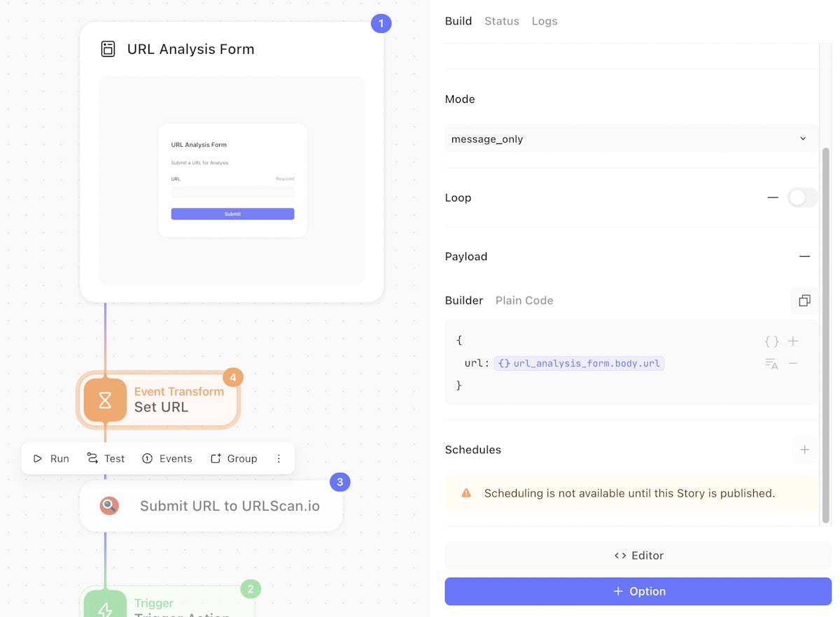Click the Submit button in form preview

[x=232, y=214]
